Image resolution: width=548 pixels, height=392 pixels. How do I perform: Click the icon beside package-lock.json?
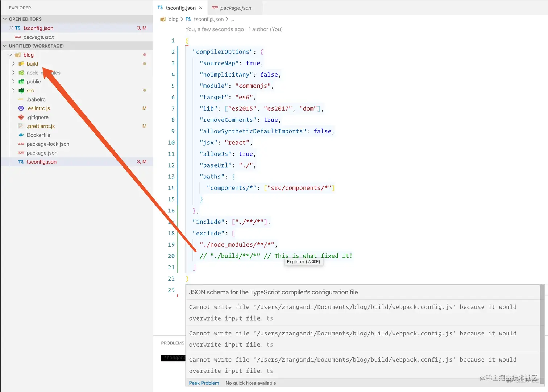point(21,144)
